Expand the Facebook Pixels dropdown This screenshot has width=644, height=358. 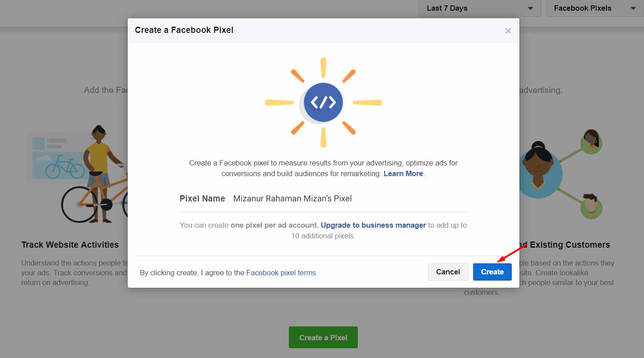[x=595, y=8]
